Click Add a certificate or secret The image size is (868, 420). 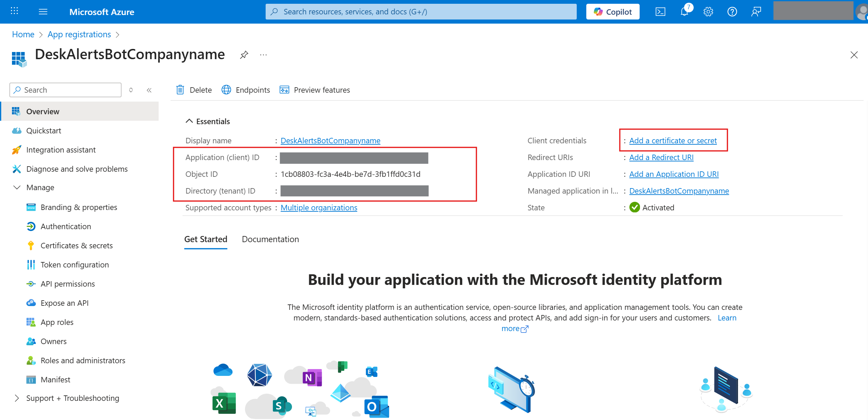tap(673, 140)
